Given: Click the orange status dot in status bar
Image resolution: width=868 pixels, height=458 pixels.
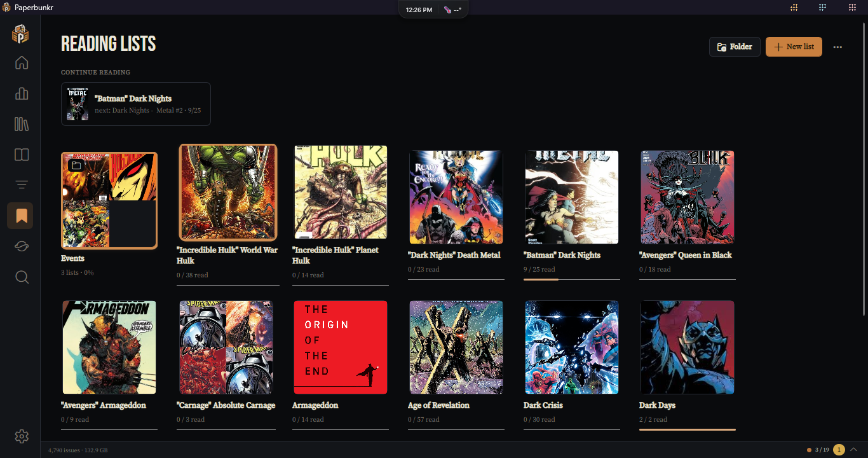Looking at the screenshot, I should (809, 450).
